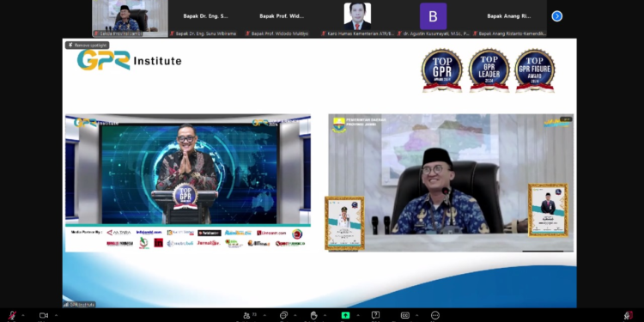Open video options arrow beside the camera

[x=56, y=315]
